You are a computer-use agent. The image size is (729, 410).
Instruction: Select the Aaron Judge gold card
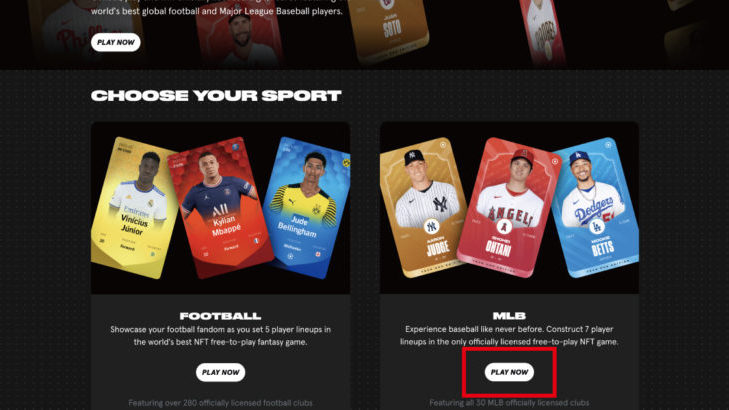pyautogui.click(x=425, y=207)
